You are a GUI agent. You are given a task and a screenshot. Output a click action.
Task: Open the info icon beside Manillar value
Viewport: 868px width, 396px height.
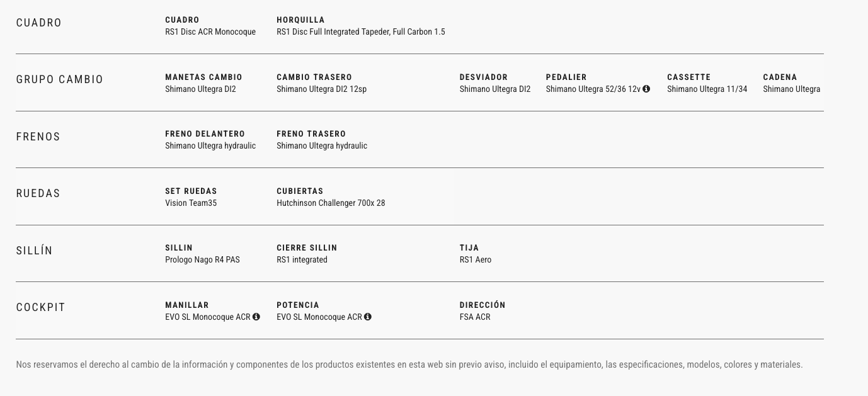pos(256,317)
